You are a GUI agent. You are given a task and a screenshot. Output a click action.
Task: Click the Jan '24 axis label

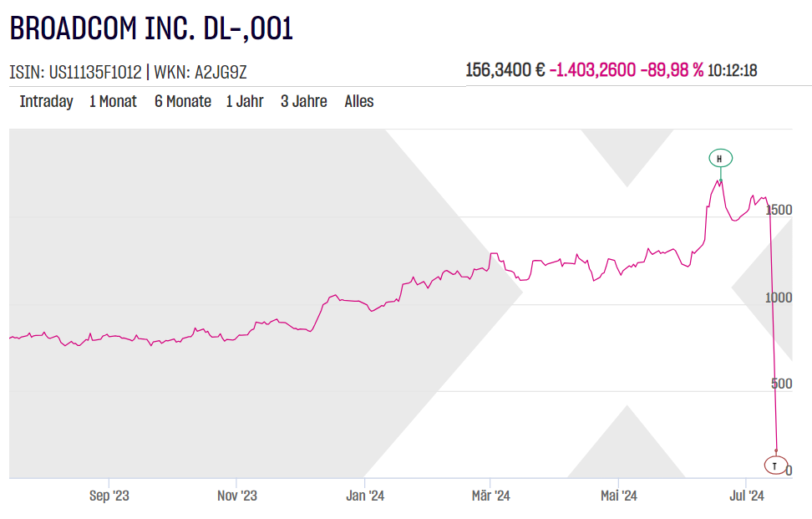click(x=364, y=496)
